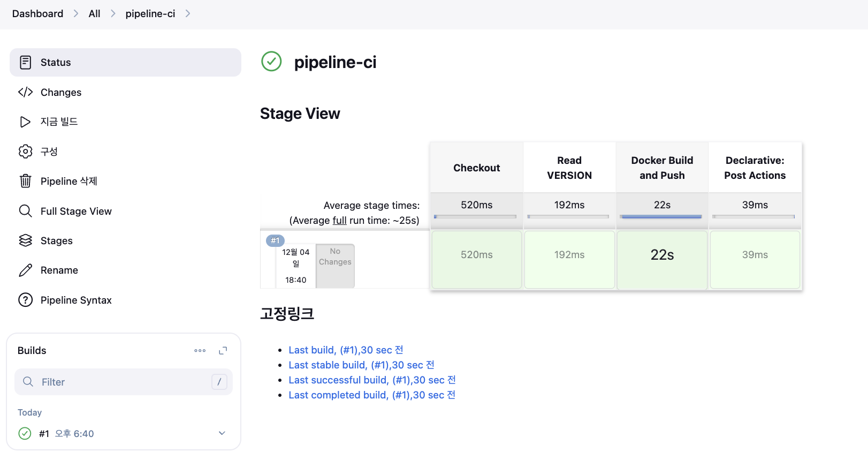
Task: Expand the Builds panel with the expand icon
Action: [223, 351]
